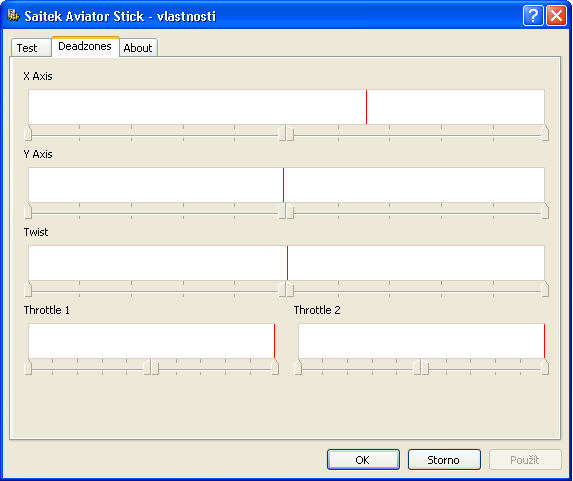Click Throttle 1 leftmost slider handle

coord(28,367)
